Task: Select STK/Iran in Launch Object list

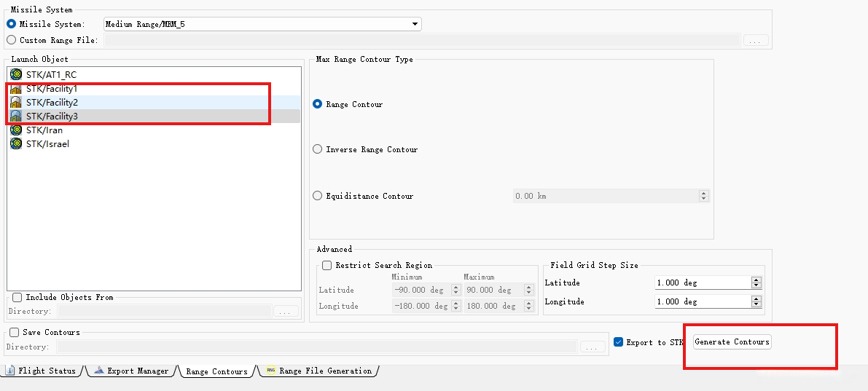Action: click(154, 130)
